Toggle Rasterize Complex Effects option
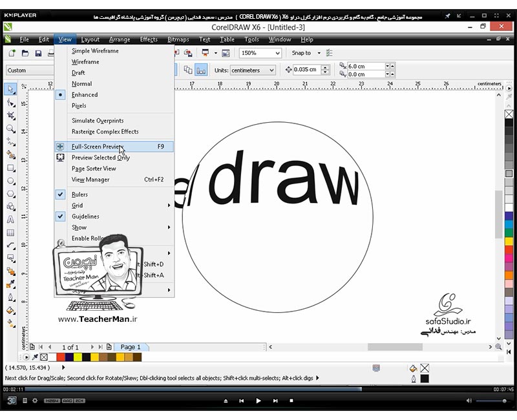517x420 pixels. 114,131
